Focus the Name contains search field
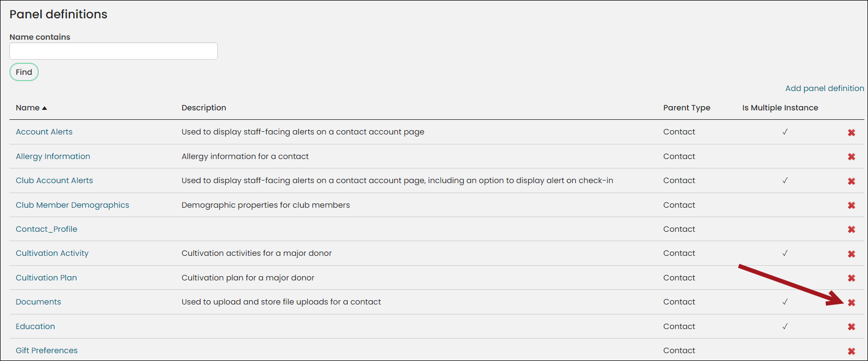Viewport: 868px width, 361px height. tap(114, 51)
